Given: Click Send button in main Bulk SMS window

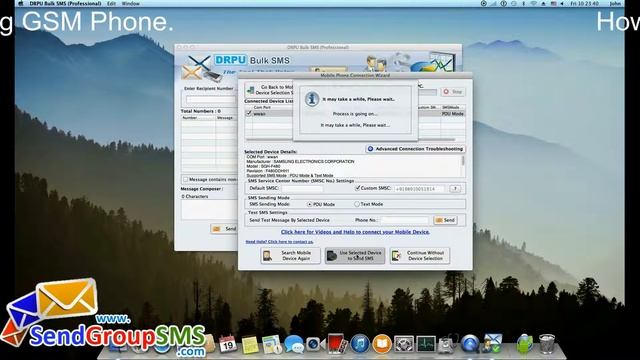Looking at the screenshot, I should [x=224, y=229].
